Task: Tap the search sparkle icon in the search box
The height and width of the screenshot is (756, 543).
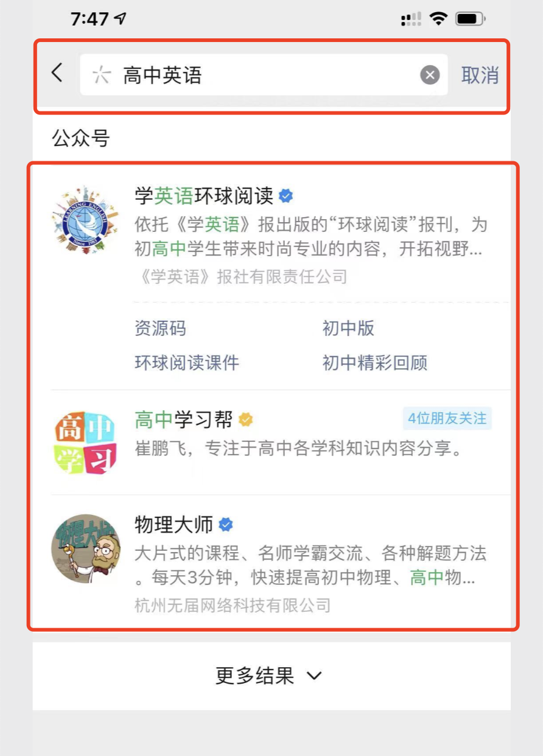Action: click(x=102, y=75)
